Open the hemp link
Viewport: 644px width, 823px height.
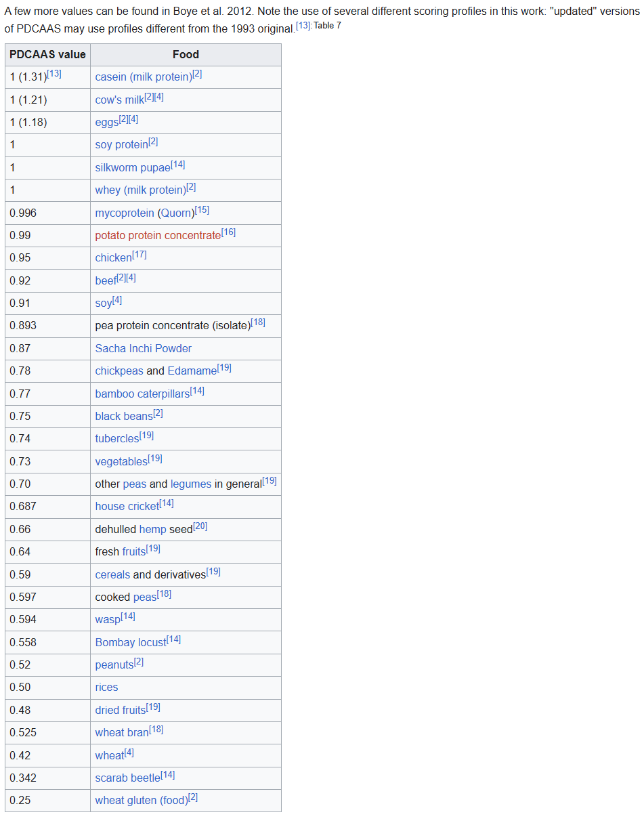(153, 529)
